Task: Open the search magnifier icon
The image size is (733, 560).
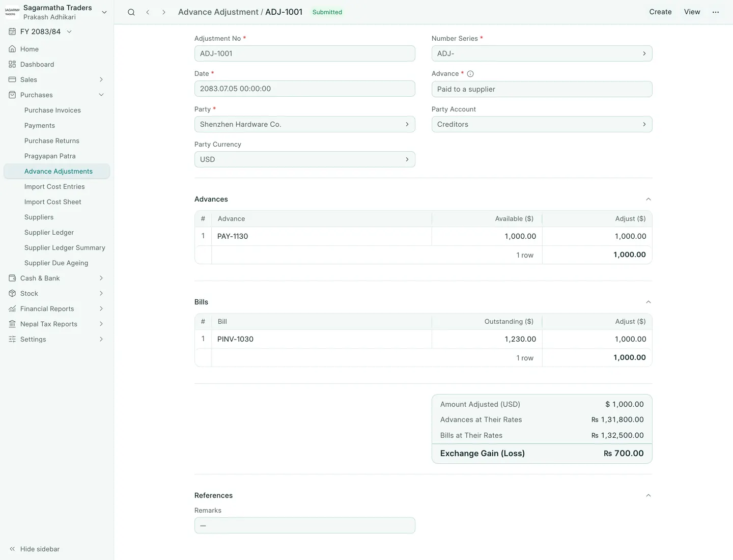Action: coord(131,12)
